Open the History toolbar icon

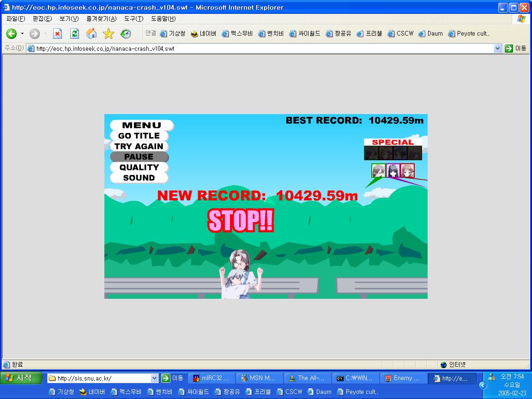(125, 34)
